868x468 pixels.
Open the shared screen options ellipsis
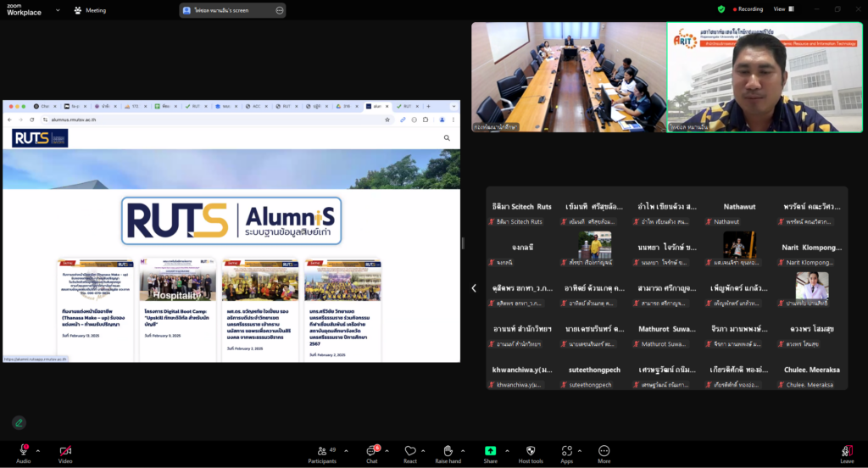[x=278, y=10]
